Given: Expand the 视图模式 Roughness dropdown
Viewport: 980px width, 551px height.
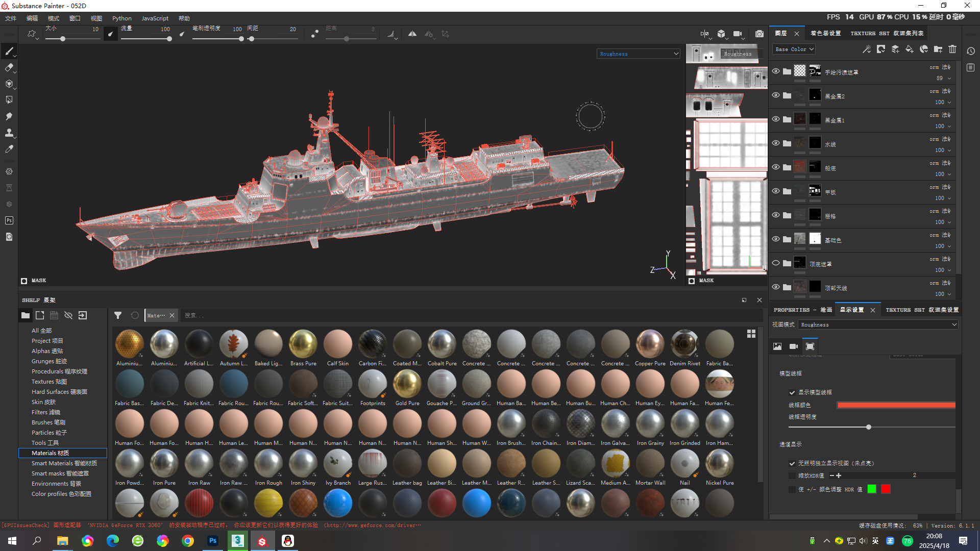Looking at the screenshot, I should pos(878,324).
